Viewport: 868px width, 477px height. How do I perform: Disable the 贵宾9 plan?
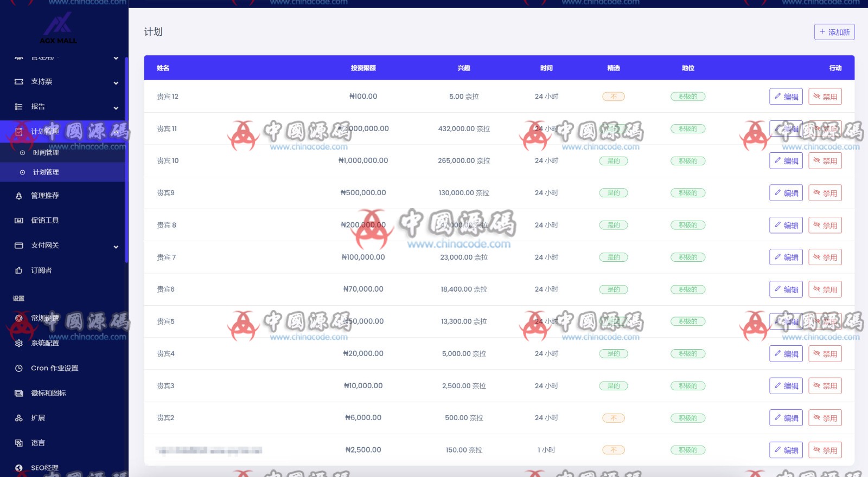825,193
